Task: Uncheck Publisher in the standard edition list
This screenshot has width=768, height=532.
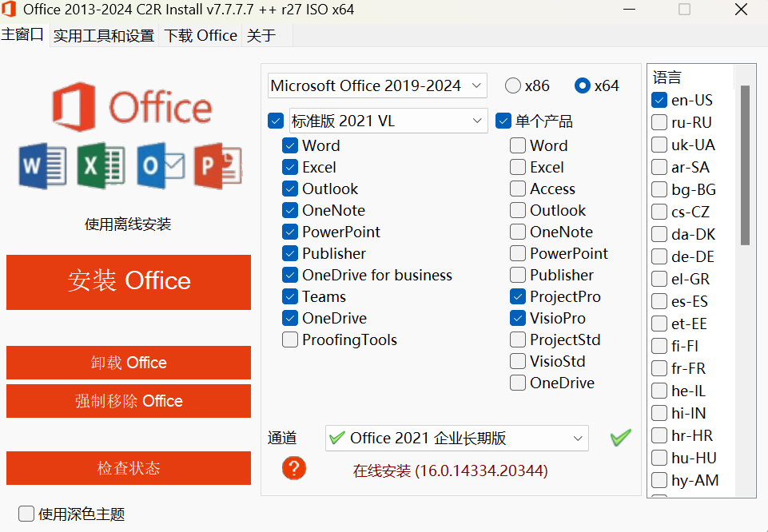Action: (x=289, y=253)
